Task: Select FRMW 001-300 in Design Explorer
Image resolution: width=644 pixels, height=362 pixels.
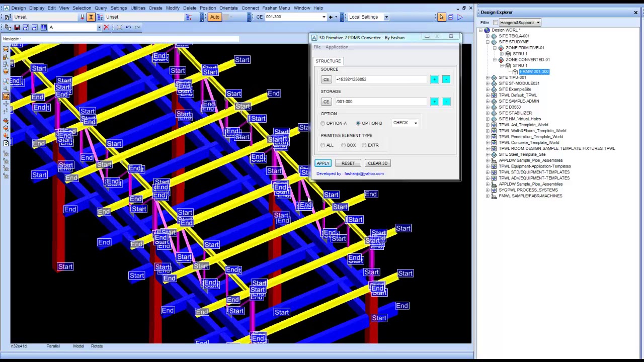Action: [534, 72]
